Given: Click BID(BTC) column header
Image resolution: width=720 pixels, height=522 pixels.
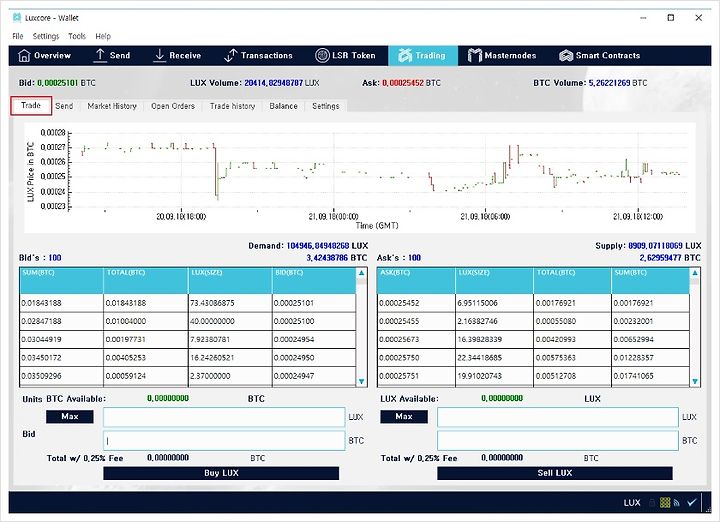Looking at the screenshot, I should click(314, 281).
